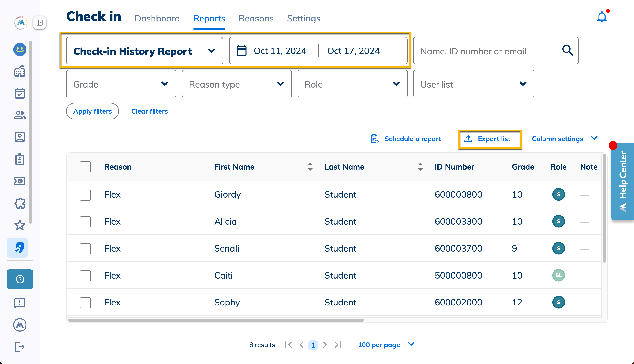Open the clipboard badge sidebar icon
Image resolution: width=634 pixels, height=364 pixels.
pos(20,159)
